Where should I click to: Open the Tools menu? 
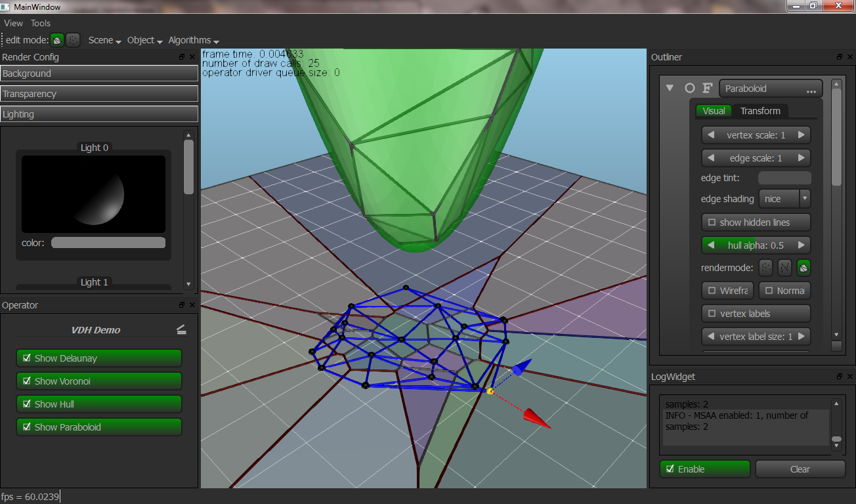pos(41,23)
